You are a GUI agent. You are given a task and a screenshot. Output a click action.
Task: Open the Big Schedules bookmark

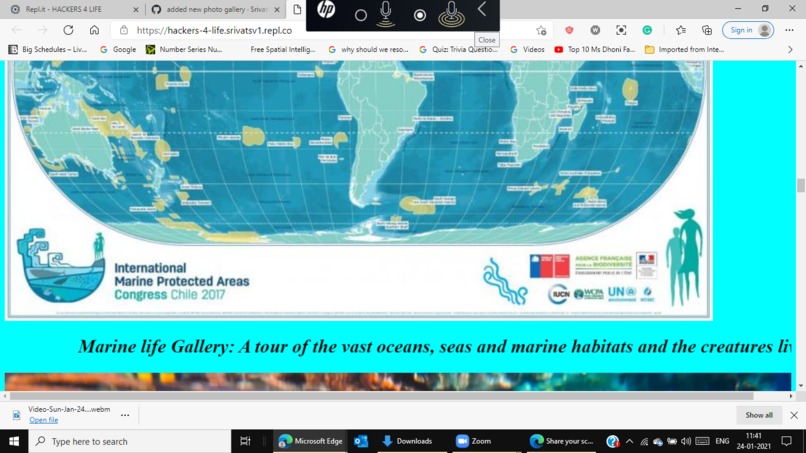(48, 49)
